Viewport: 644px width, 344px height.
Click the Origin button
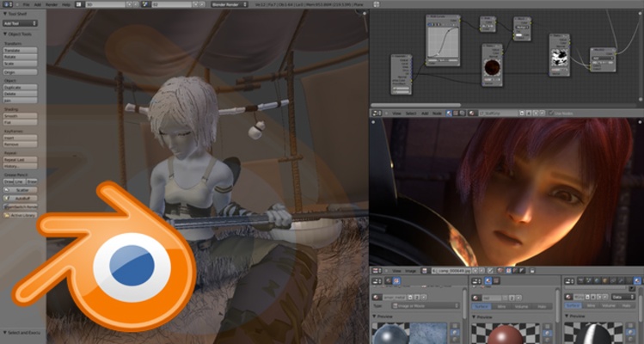pyautogui.click(x=20, y=72)
